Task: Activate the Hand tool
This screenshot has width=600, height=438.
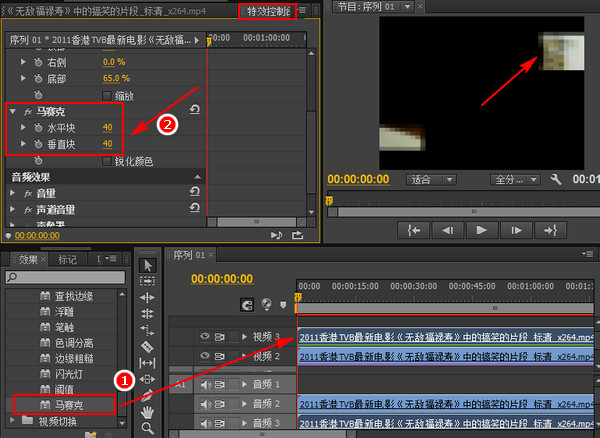Action: coord(148,412)
